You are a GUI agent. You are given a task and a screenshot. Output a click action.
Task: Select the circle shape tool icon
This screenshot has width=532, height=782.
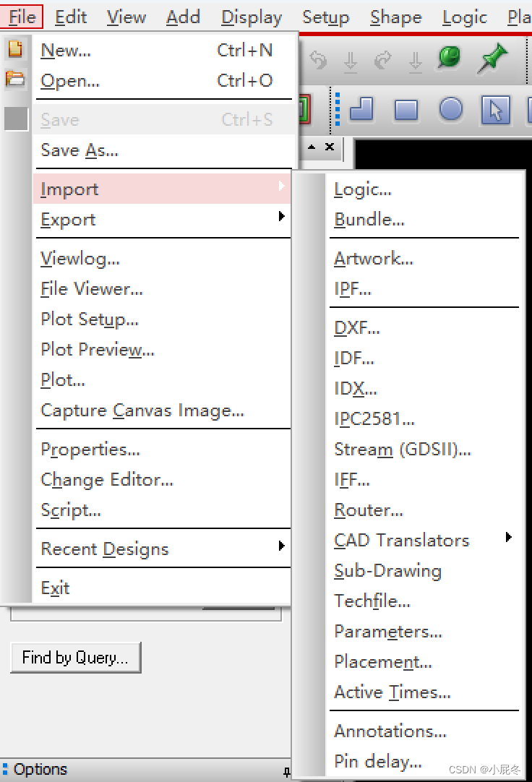451,109
